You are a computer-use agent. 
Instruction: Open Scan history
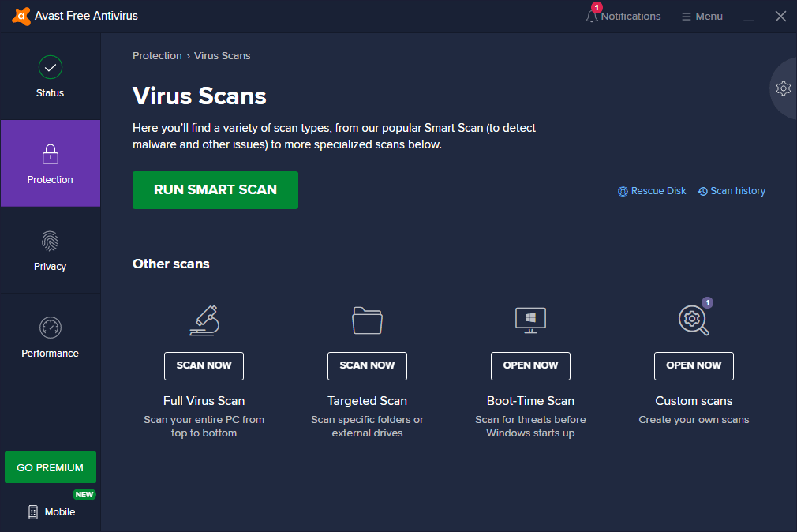[x=731, y=190]
